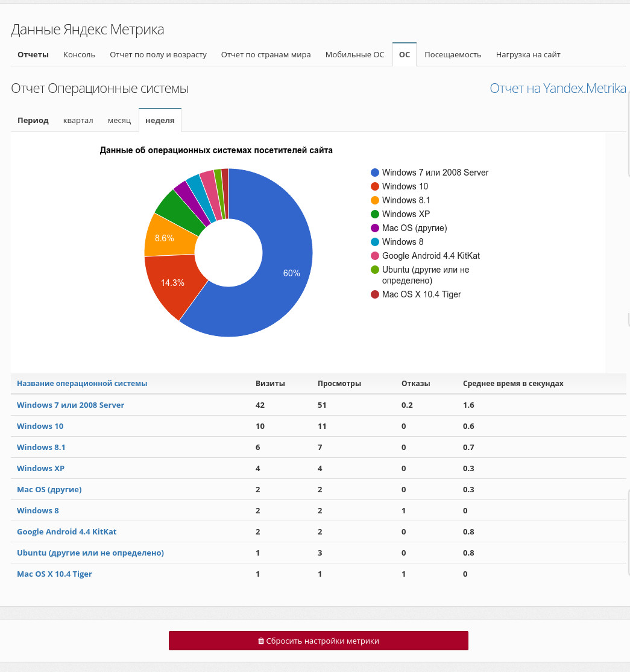Click the Название операционной системы column header
Viewport: 630px width, 672px height.
click(82, 384)
